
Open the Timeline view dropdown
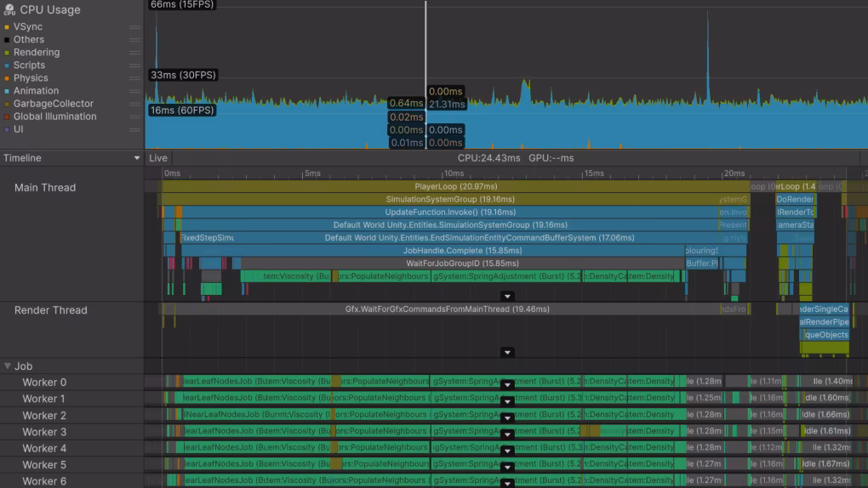point(72,157)
